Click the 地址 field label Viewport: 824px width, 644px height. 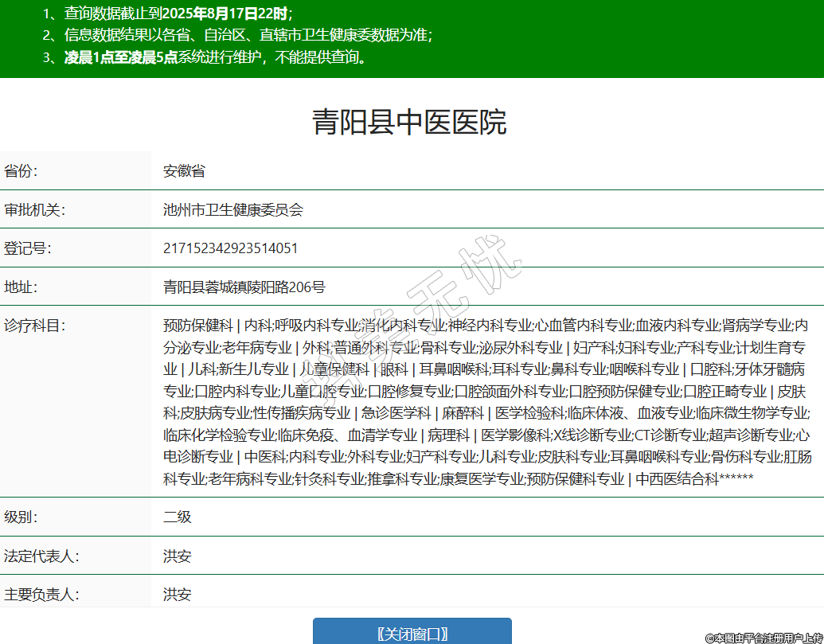click(x=21, y=287)
